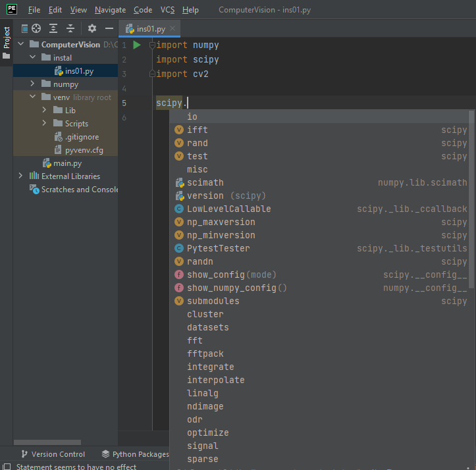Click status bar tool windows toggle icon

click(x=7, y=466)
